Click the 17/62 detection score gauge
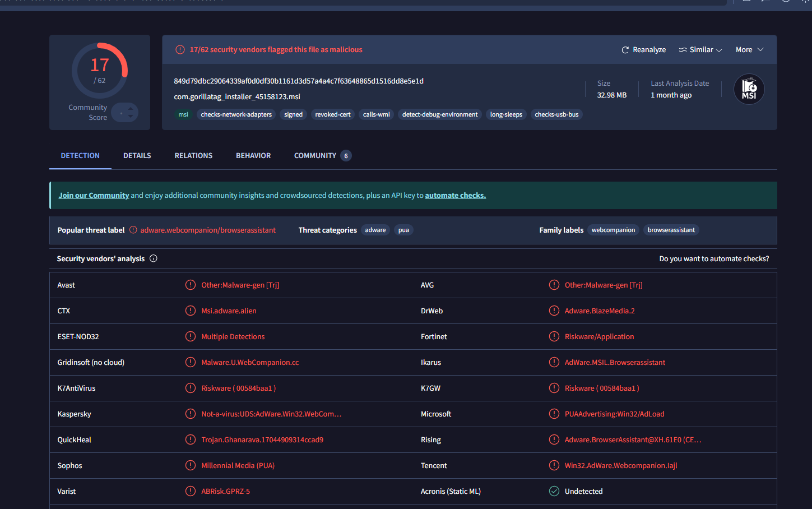Screen dimensions: 812x509 [100, 71]
